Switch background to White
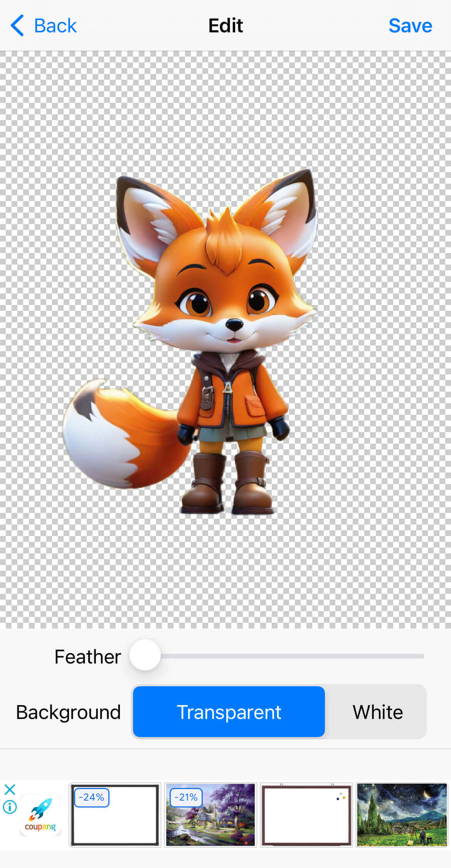The image size is (451, 868). [377, 712]
